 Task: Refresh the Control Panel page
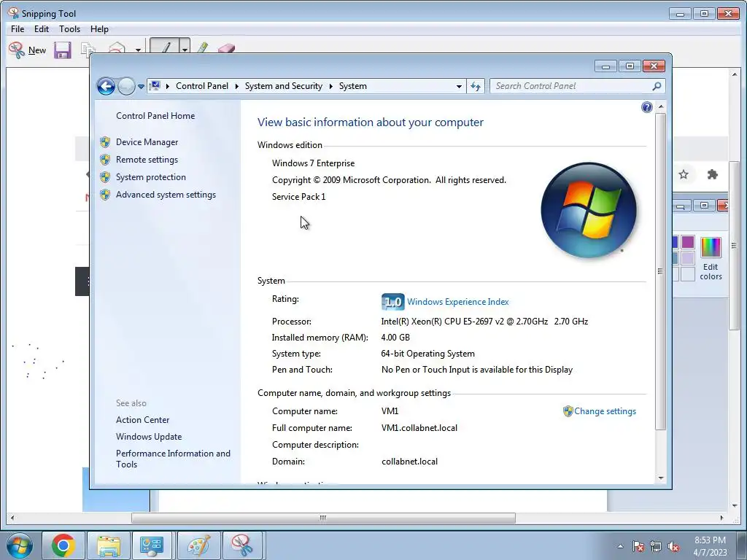pyautogui.click(x=476, y=86)
